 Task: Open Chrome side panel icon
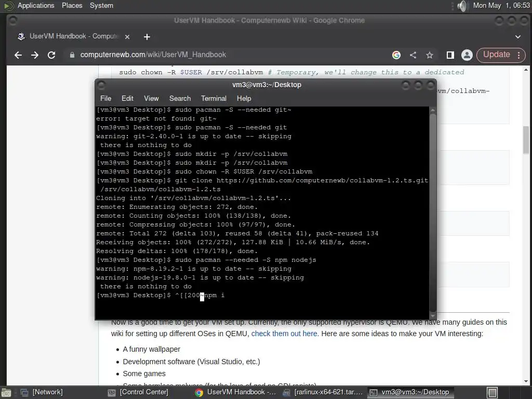coord(450,55)
